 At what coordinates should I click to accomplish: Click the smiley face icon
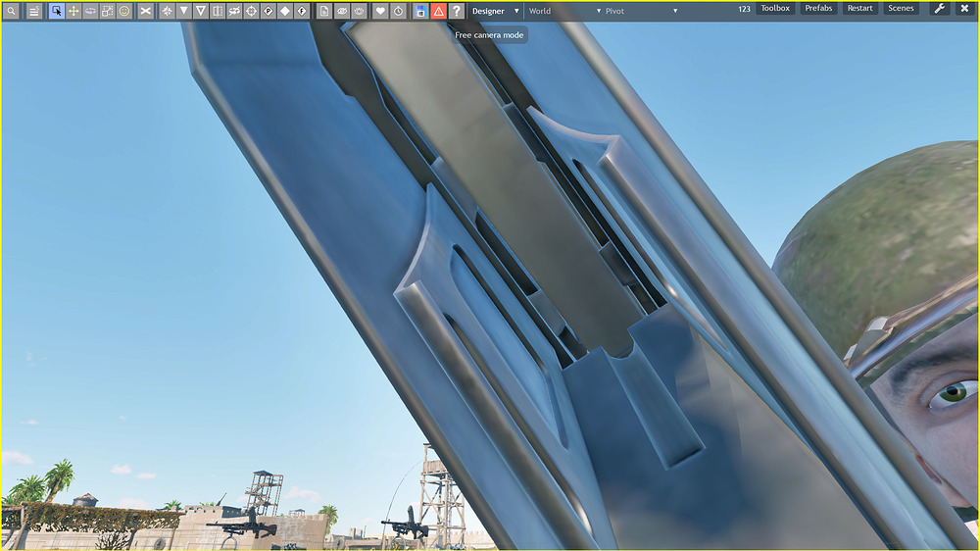click(x=124, y=11)
